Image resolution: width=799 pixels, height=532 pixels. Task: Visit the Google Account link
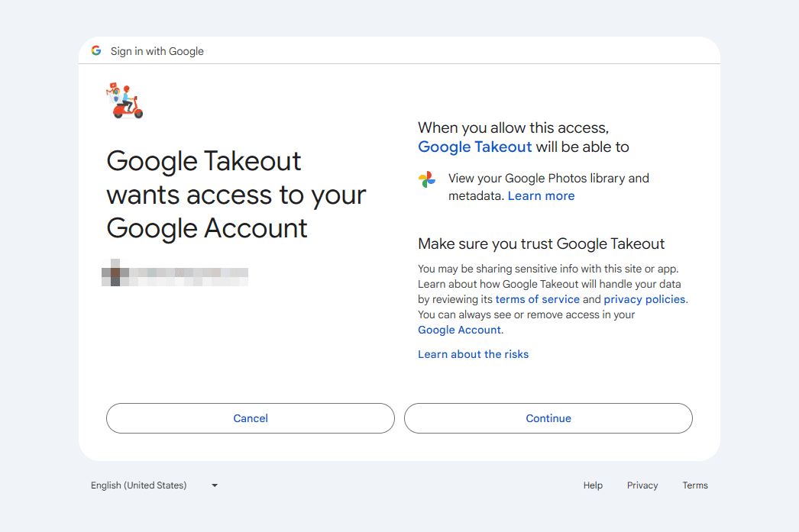459,330
